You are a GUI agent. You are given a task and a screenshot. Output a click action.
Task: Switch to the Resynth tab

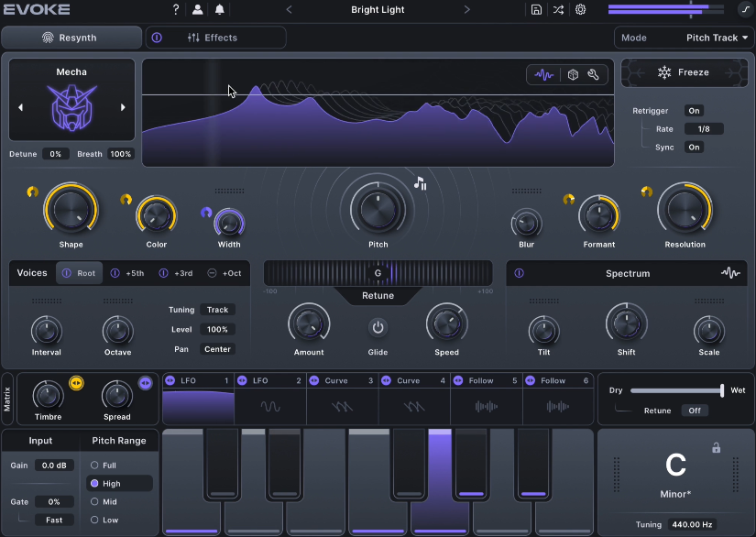pos(71,38)
